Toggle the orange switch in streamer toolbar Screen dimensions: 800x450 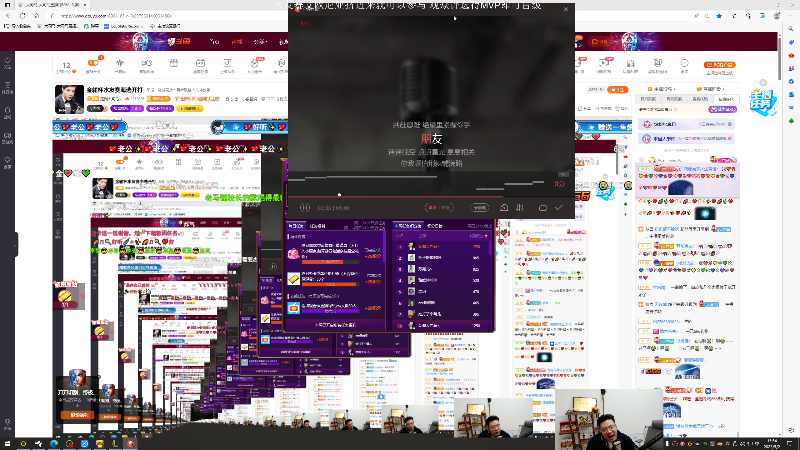click(x=93, y=63)
